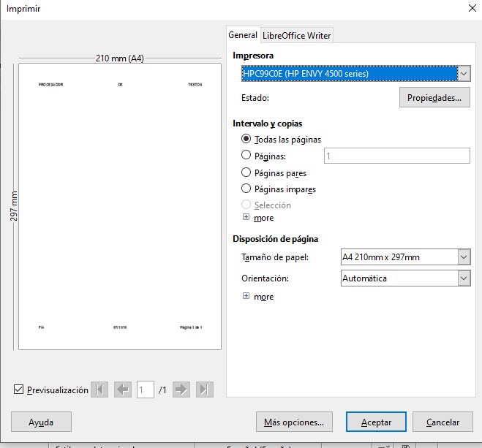Viewport: 482px width, 448px height.
Task: Click the preview page number field
Action: pos(146,390)
